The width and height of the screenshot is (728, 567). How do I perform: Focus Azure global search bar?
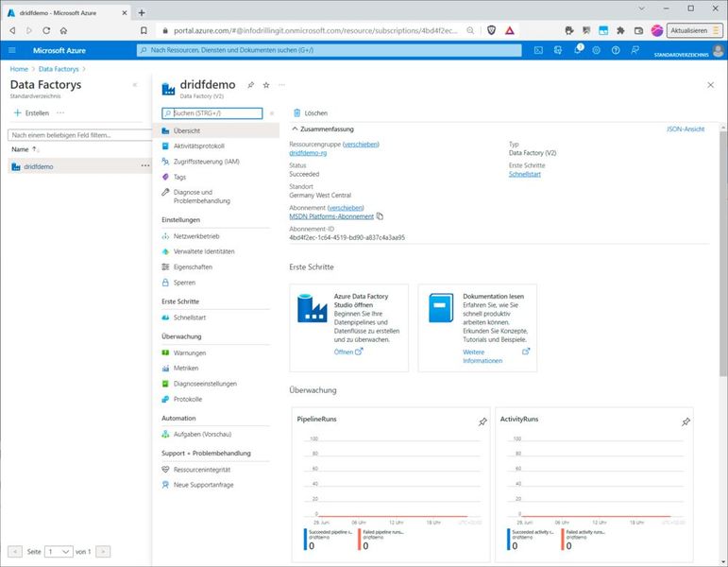[329, 50]
